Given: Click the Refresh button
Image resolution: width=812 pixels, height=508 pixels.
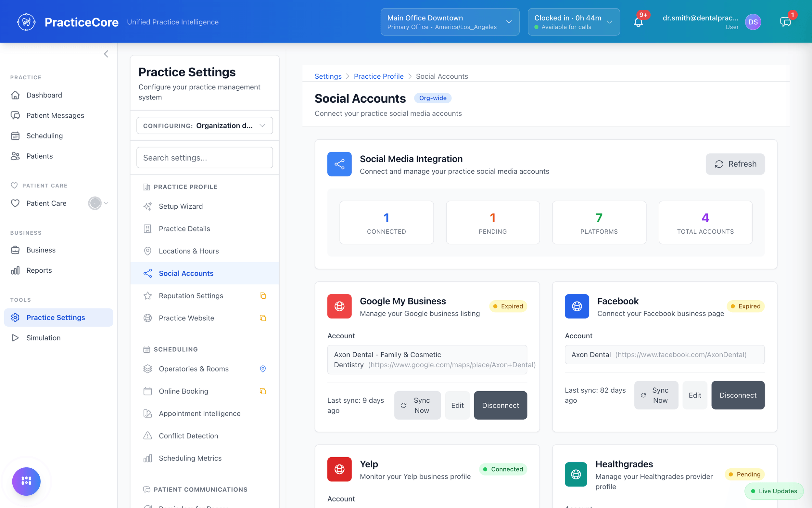Looking at the screenshot, I should (735, 164).
